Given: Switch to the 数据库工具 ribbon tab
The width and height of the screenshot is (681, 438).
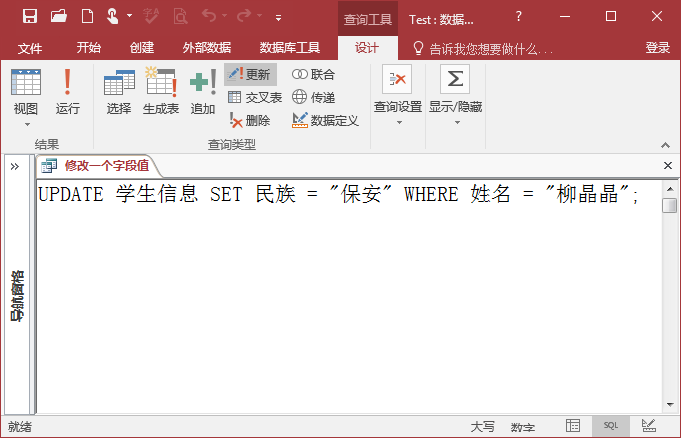Looking at the screenshot, I should click(290, 47).
